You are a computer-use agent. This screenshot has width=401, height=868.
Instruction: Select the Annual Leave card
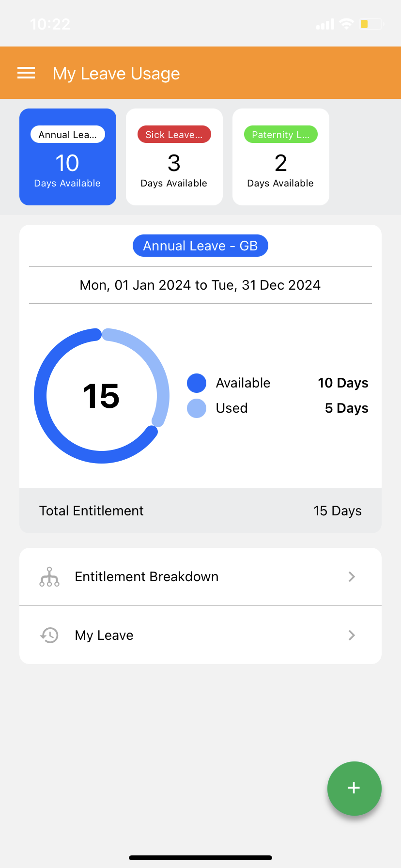click(x=68, y=157)
